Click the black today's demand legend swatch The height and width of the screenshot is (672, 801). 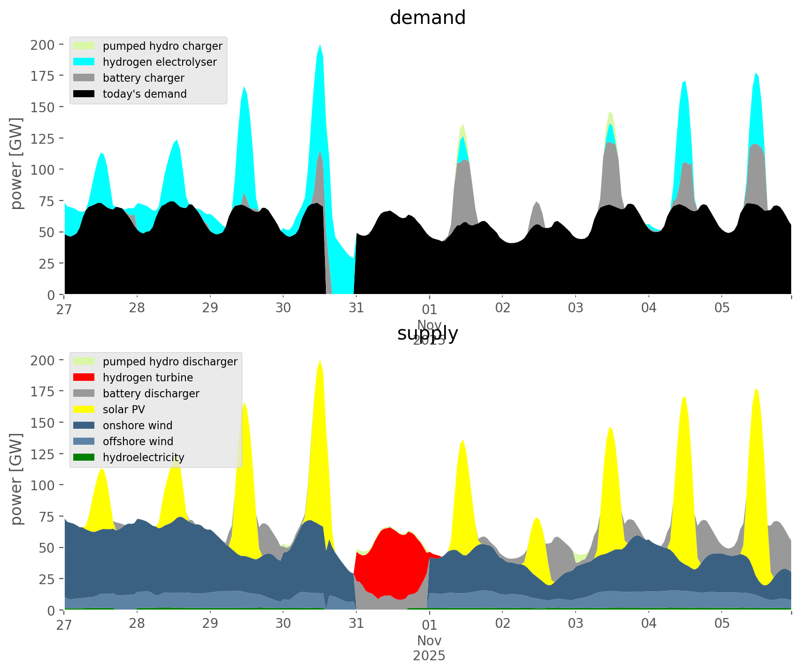[84, 94]
